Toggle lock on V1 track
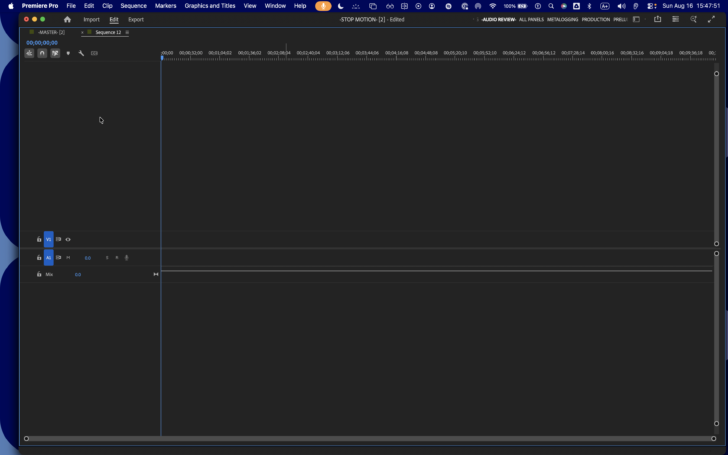 39,240
